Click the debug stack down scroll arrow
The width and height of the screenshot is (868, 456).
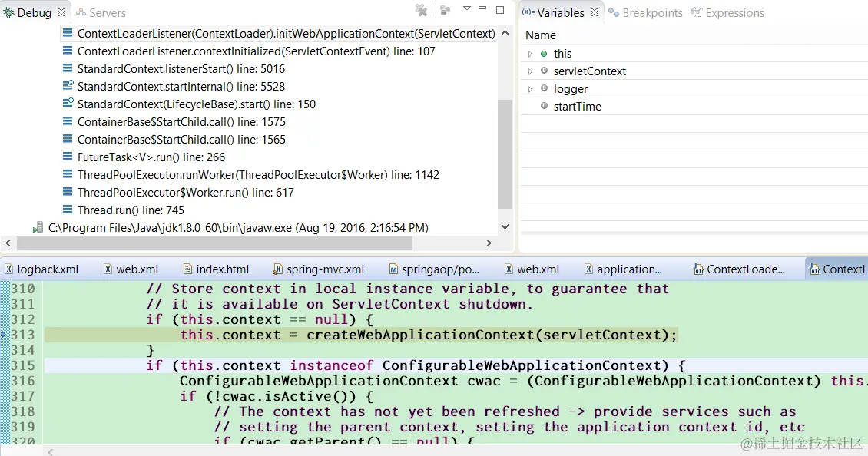(505, 226)
